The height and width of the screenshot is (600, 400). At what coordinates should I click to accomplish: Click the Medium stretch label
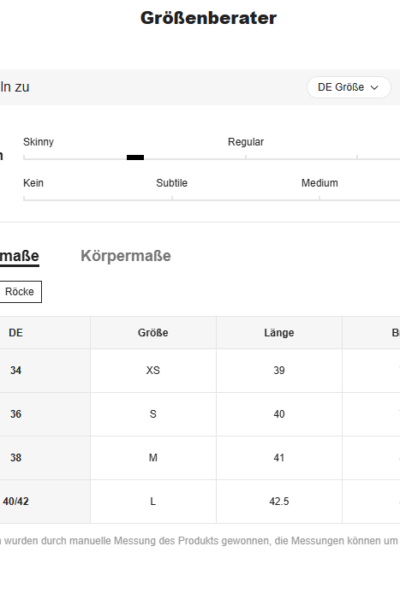coord(320,183)
